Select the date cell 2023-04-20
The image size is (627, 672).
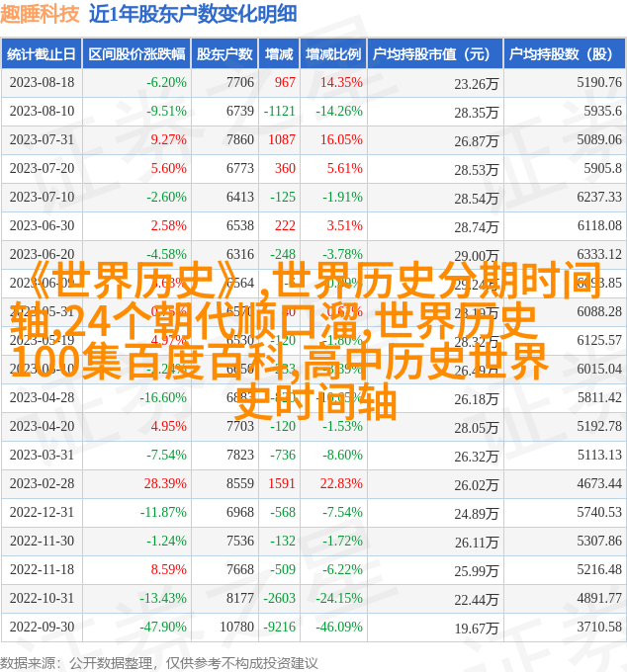coord(42,427)
